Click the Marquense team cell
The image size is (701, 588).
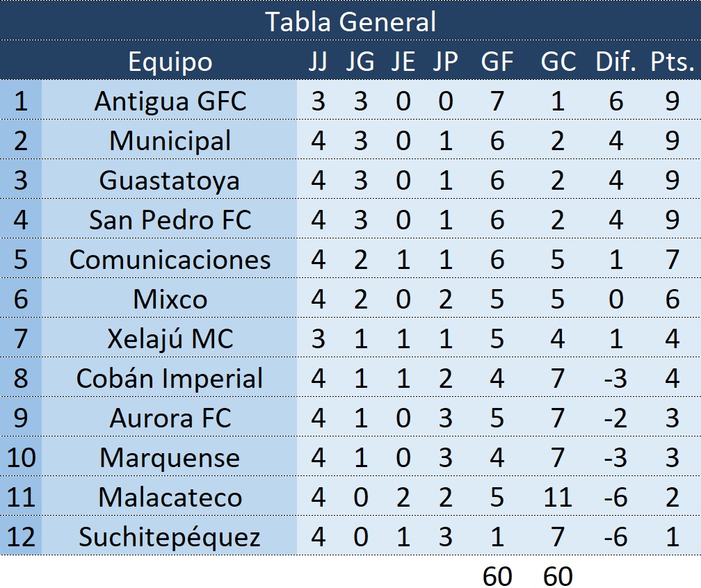coord(170,457)
